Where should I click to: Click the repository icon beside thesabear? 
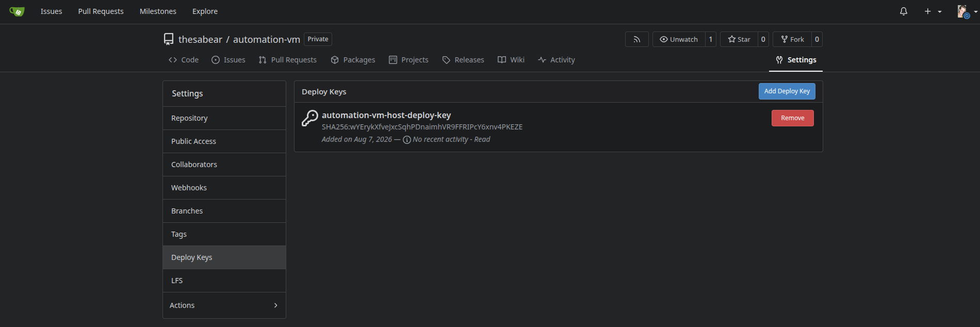[169, 39]
